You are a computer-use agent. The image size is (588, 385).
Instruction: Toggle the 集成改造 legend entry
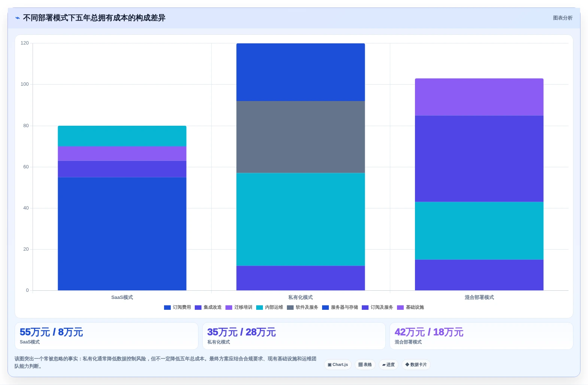click(x=208, y=308)
